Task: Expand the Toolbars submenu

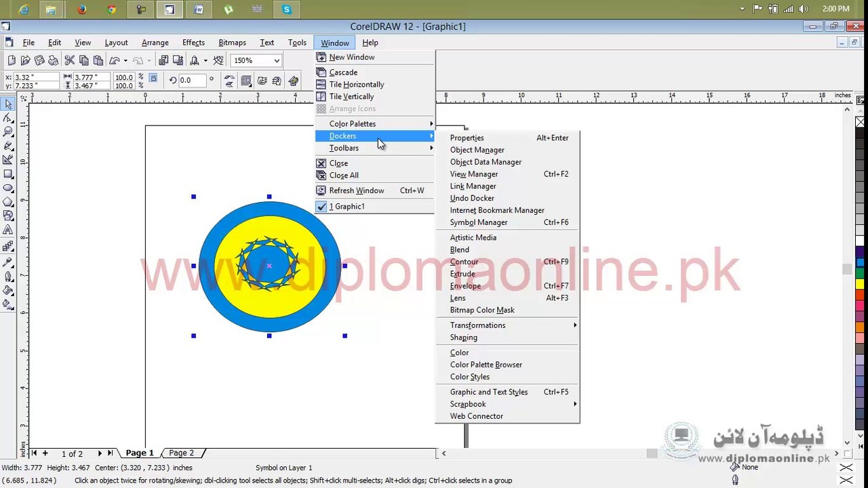Action: 374,148
